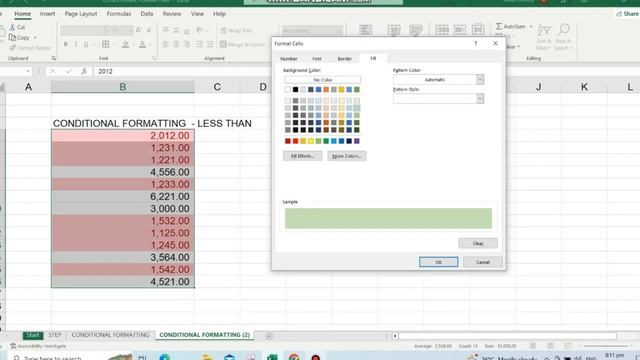Cancel the Format Cells dialog
This screenshot has width=640, height=360.
(x=483, y=262)
